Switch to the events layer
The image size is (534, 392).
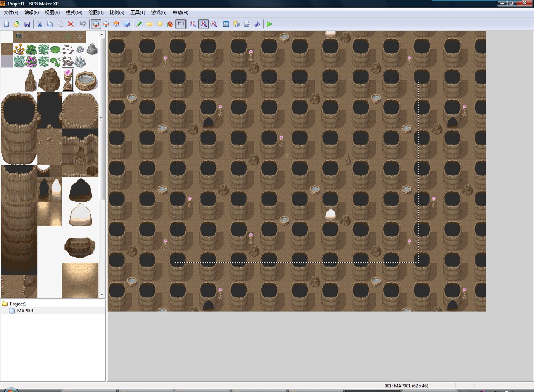(x=127, y=24)
